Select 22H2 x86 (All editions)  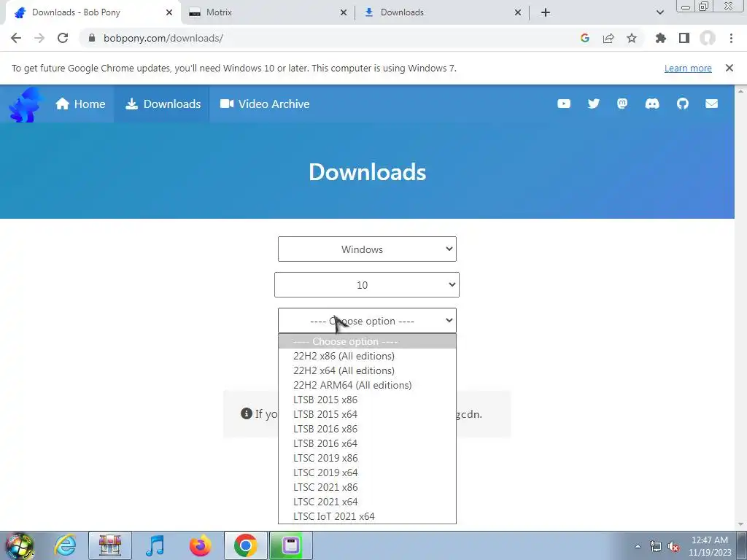pyautogui.click(x=367, y=356)
